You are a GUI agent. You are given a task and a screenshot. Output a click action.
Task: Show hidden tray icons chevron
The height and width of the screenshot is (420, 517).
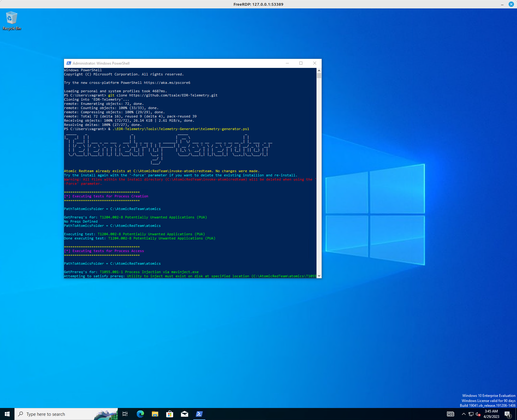coord(463,414)
